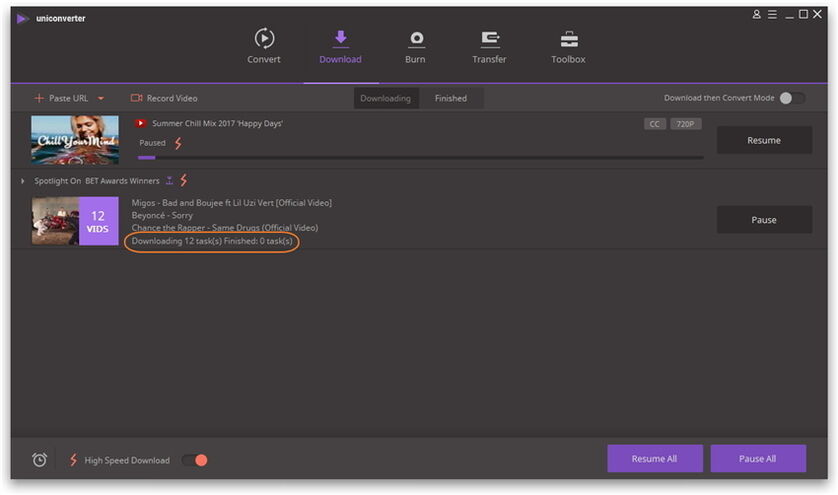838x495 pixels.
Task: Click the Summer Chill Mix thumbnail
Action: click(75, 140)
